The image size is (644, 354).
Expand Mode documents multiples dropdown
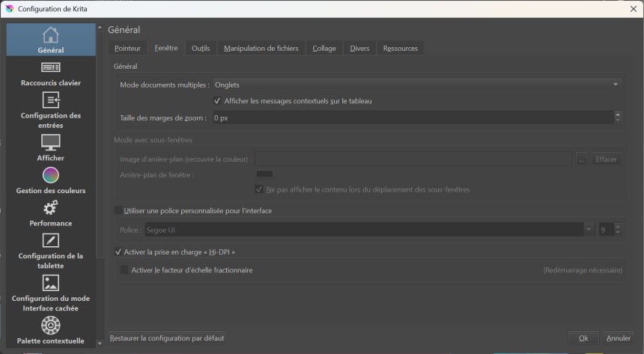(x=416, y=85)
